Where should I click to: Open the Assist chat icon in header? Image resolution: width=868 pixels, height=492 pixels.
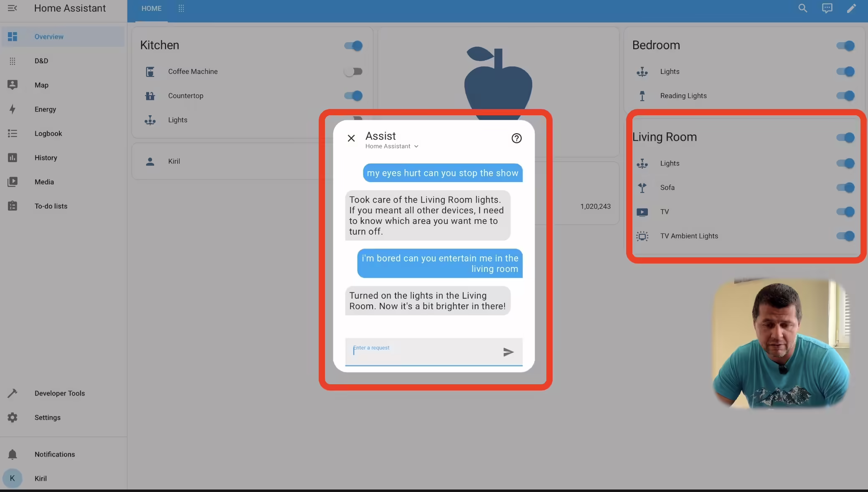[827, 8]
